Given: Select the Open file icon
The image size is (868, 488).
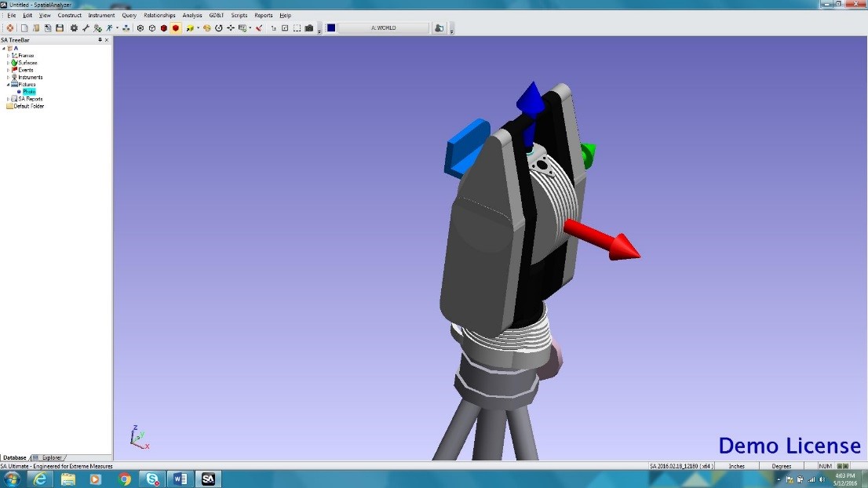Looking at the screenshot, I should tap(36, 27).
